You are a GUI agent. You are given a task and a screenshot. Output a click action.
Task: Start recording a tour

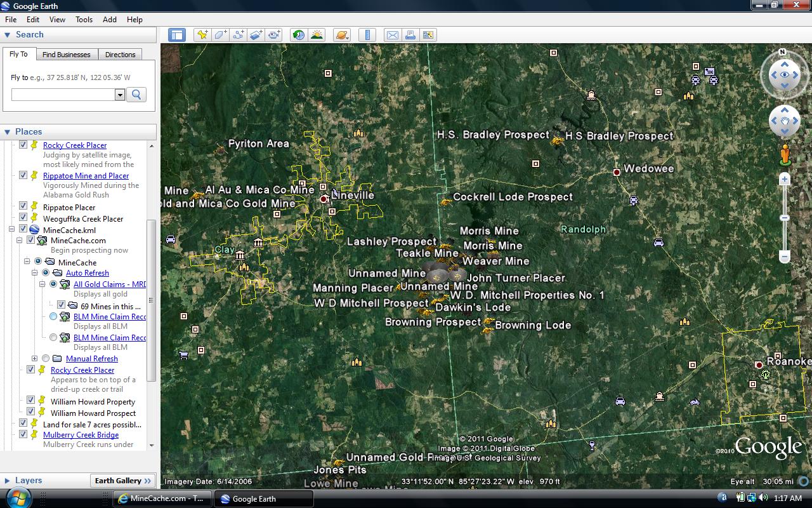[273, 35]
